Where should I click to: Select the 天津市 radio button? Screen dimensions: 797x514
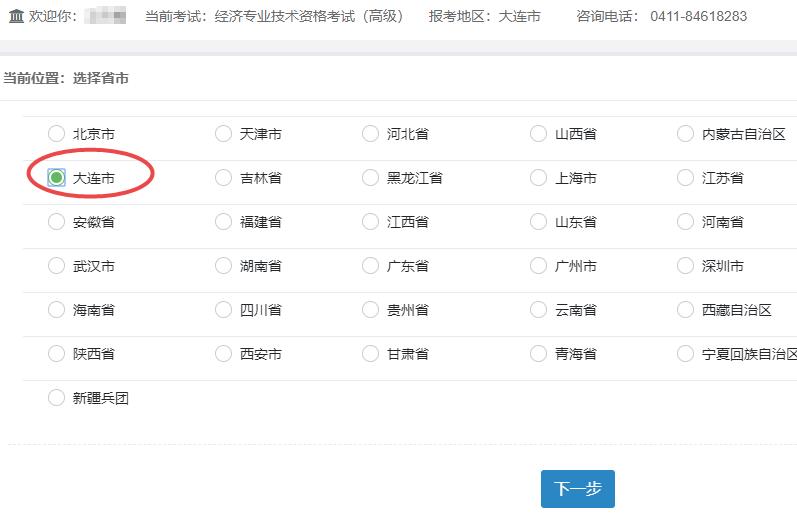click(x=224, y=134)
